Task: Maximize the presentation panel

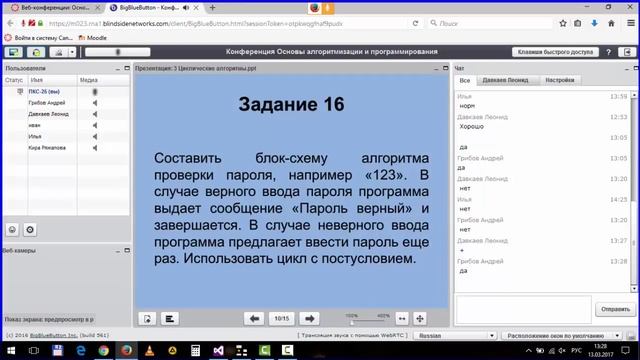Action: coord(445,68)
